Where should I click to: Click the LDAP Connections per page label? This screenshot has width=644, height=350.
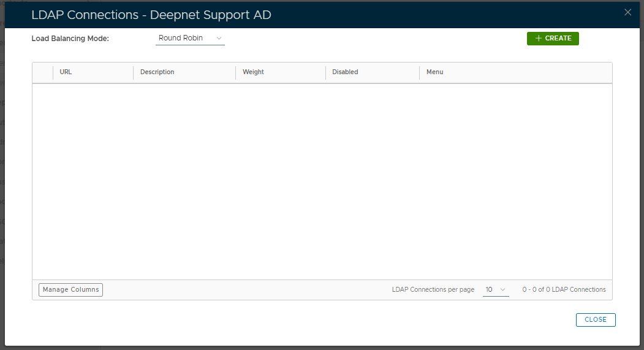[433, 290]
